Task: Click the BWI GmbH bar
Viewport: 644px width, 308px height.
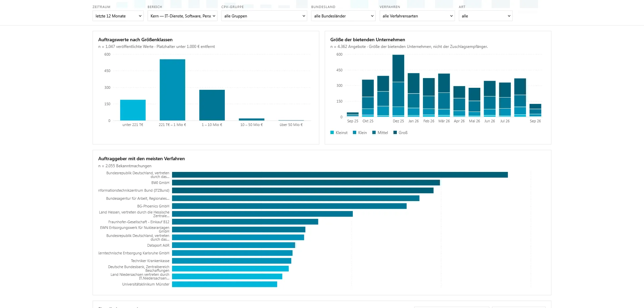Action: click(306, 183)
